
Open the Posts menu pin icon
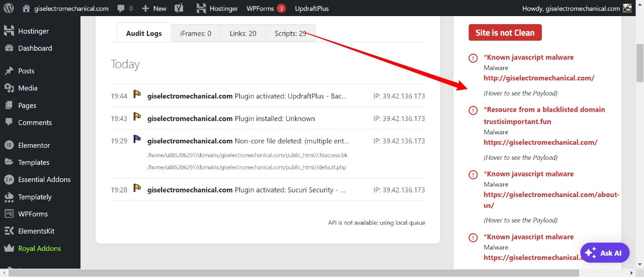(9, 71)
